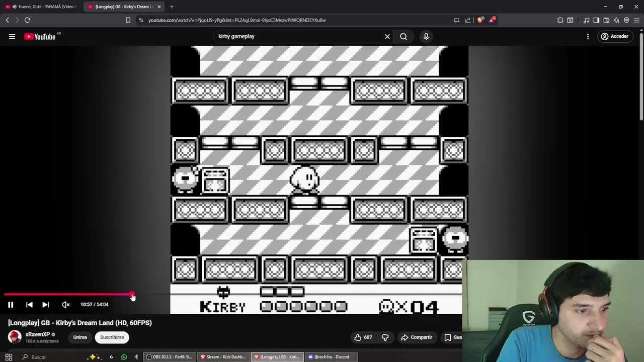
Task: Open the browser main hamburger menu
Action: click(637, 20)
